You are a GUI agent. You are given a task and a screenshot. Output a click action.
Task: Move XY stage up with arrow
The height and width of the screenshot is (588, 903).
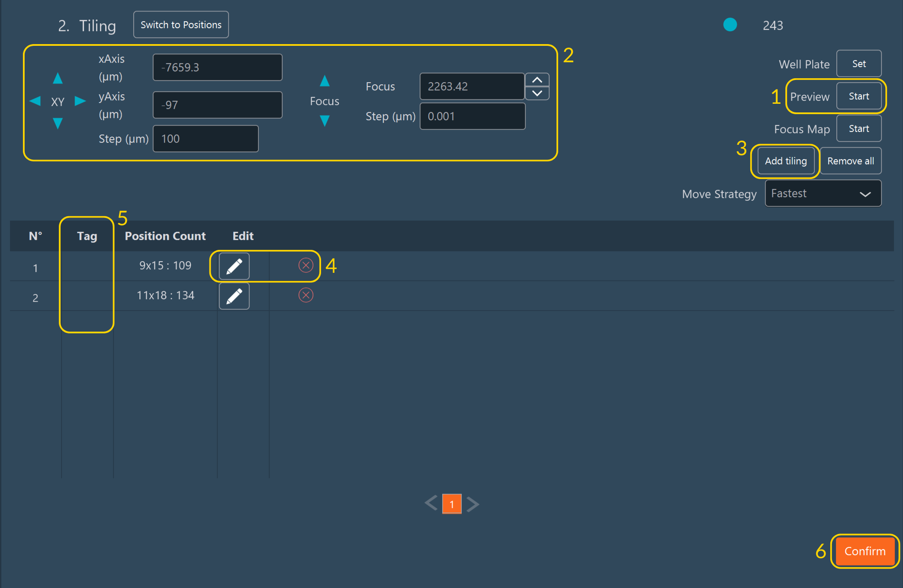click(58, 78)
